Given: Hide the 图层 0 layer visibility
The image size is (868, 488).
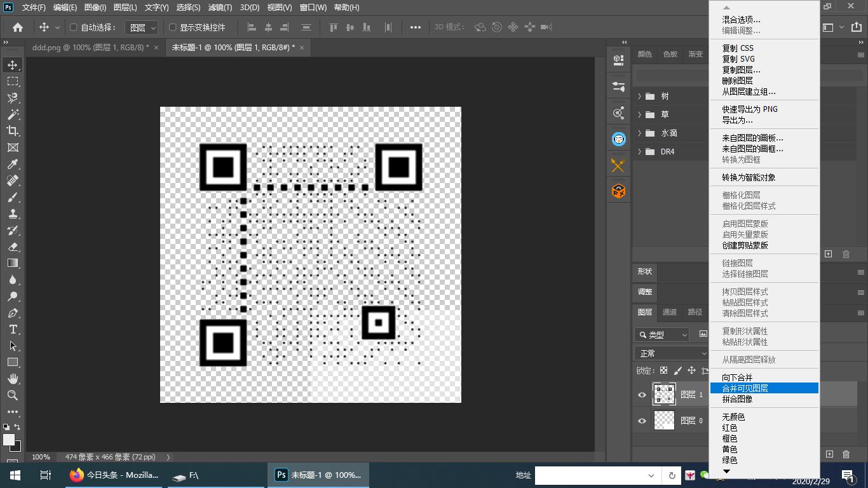Looking at the screenshot, I should 642,421.
